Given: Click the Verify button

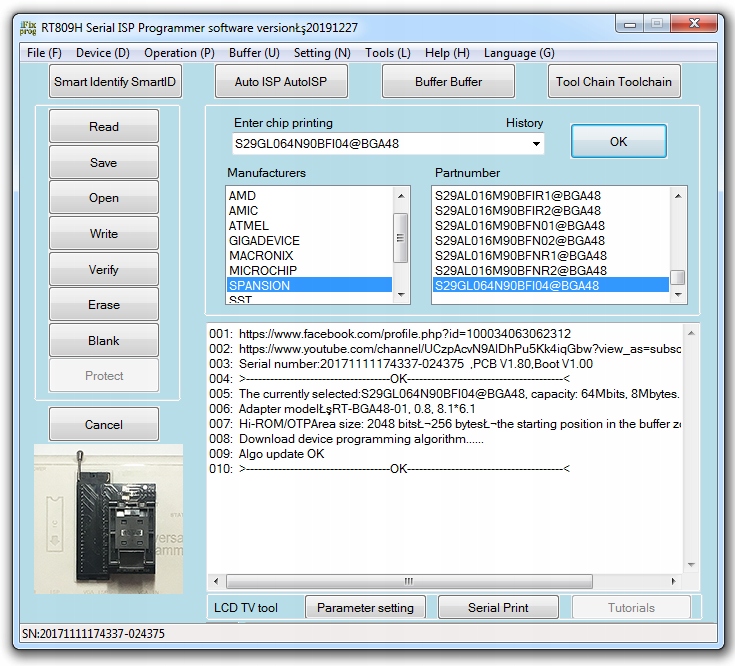Looking at the screenshot, I should [x=104, y=269].
